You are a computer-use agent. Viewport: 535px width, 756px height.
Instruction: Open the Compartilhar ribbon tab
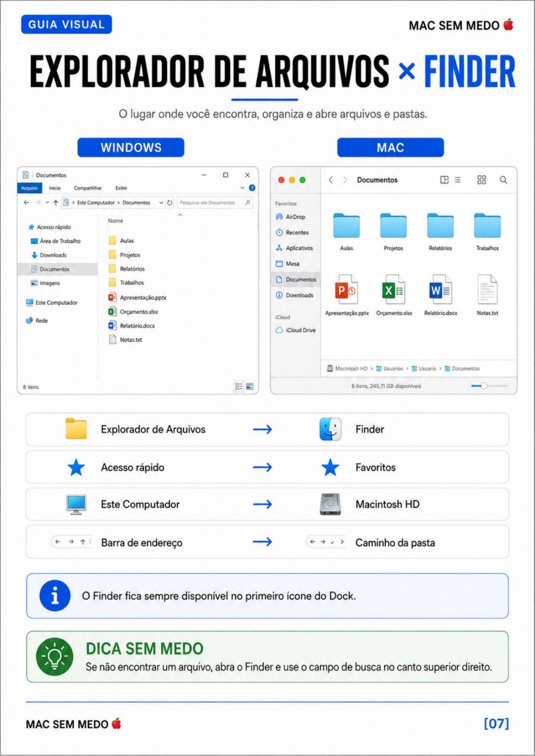(x=88, y=188)
